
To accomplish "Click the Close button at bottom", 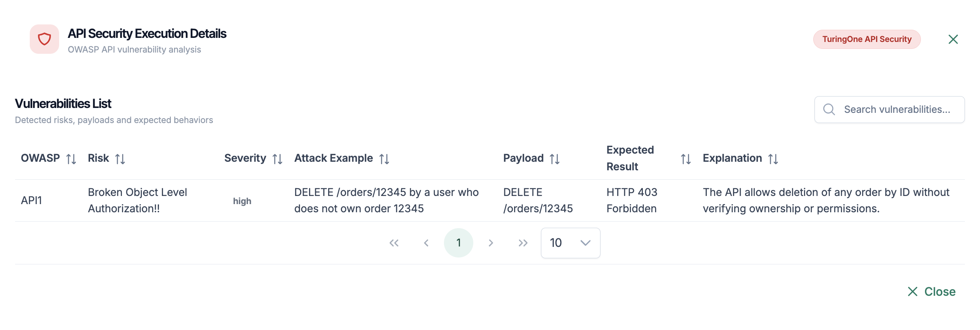I will [931, 292].
